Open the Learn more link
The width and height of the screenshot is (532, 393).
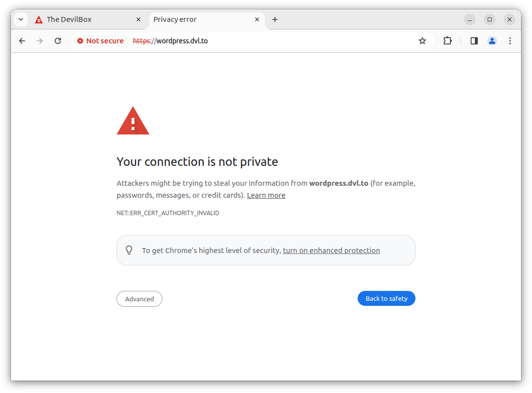[x=266, y=195]
